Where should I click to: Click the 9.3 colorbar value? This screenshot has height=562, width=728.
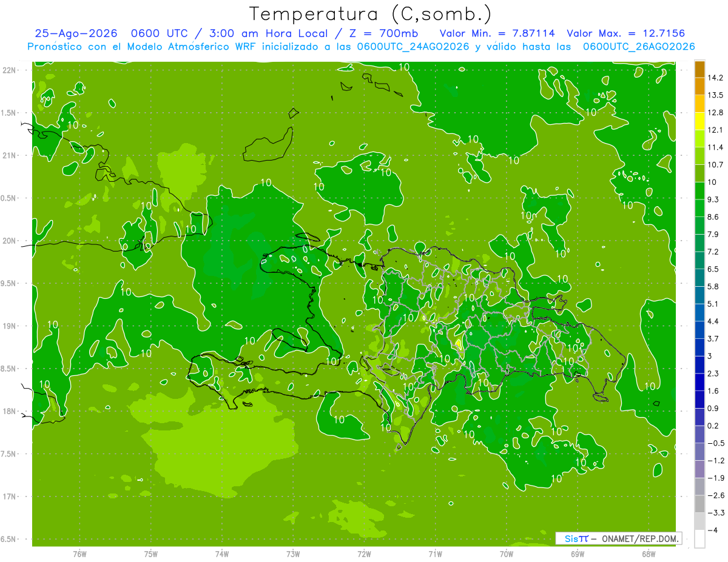[x=713, y=199]
